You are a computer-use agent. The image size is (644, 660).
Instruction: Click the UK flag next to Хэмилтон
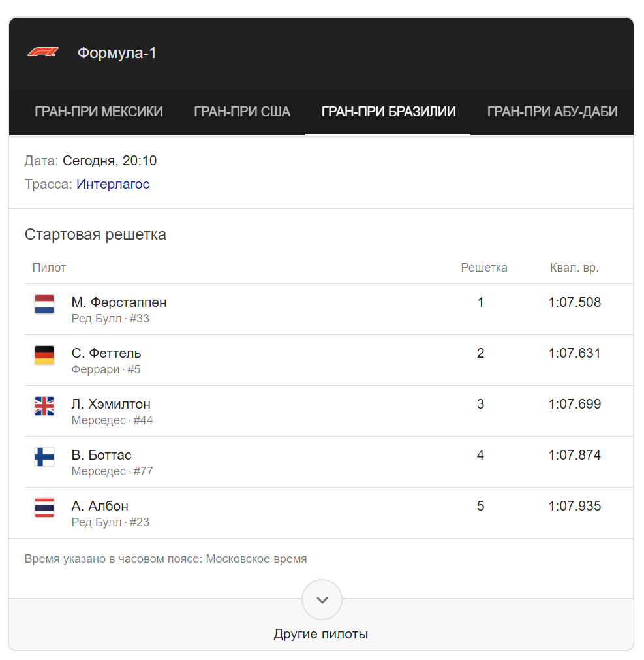44,406
